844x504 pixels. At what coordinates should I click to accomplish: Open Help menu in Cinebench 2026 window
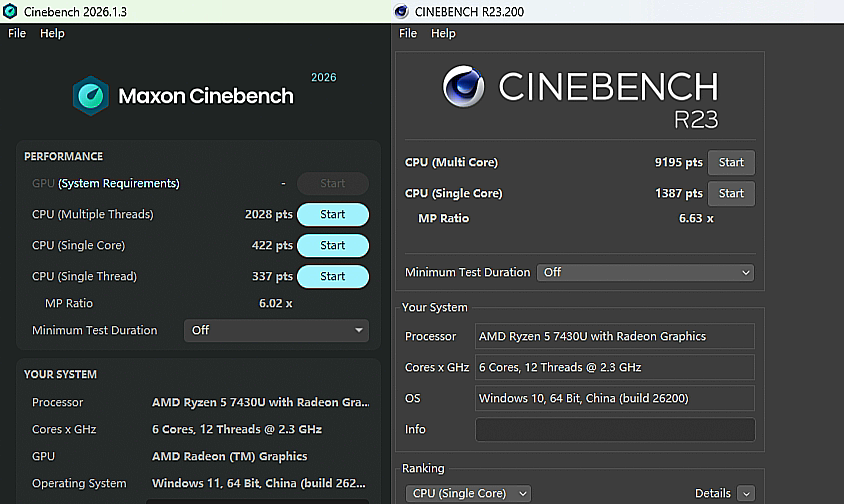(x=52, y=33)
